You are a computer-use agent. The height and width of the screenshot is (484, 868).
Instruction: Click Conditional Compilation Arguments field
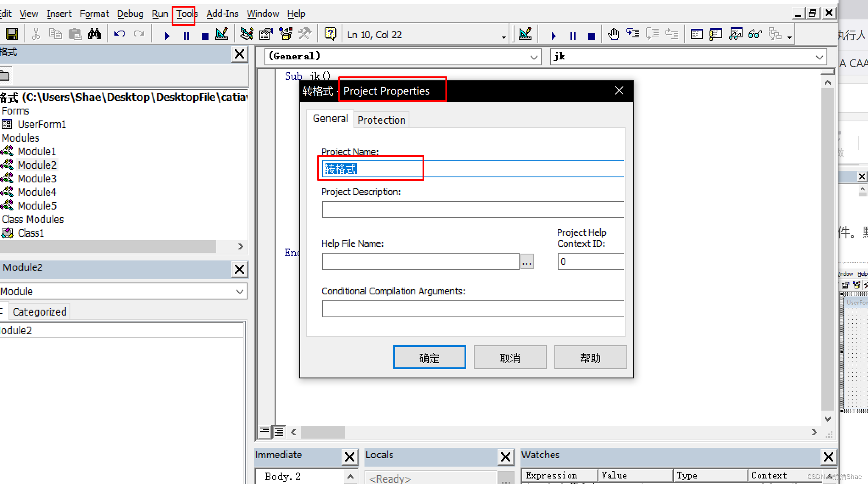pos(473,309)
